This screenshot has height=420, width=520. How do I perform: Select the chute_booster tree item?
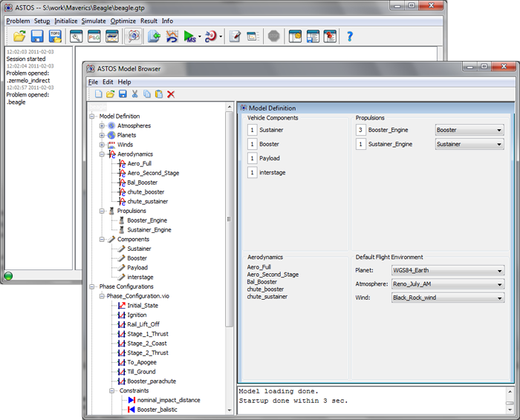(x=146, y=192)
